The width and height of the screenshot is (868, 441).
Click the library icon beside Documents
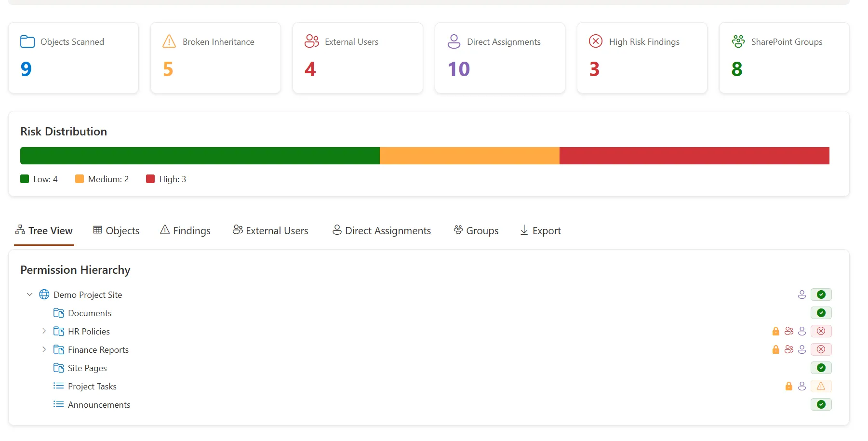[58, 313]
